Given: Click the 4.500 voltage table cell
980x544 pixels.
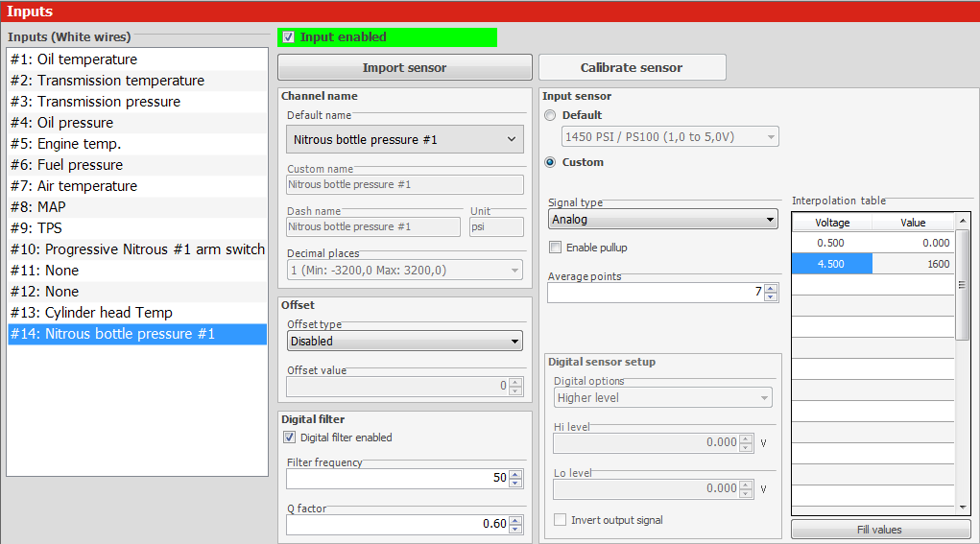Looking at the screenshot, I should click(x=831, y=264).
